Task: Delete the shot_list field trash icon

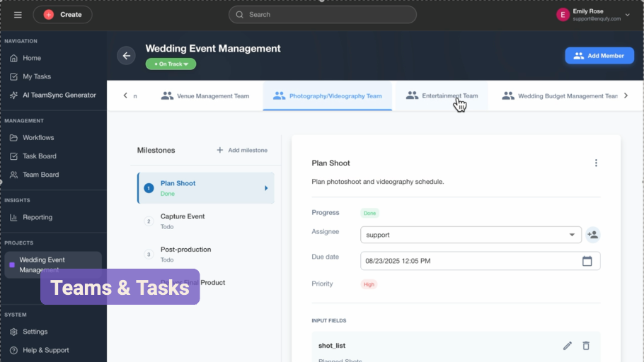Action: [x=586, y=346]
